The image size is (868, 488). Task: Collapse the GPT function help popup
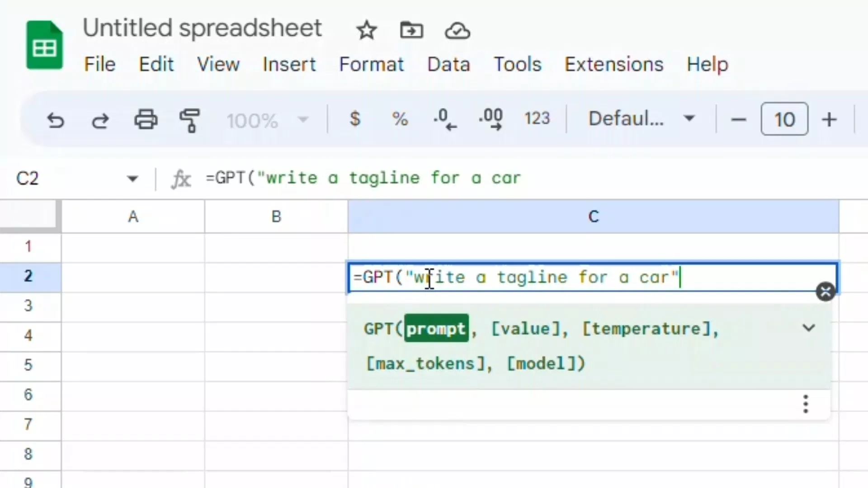coord(809,328)
